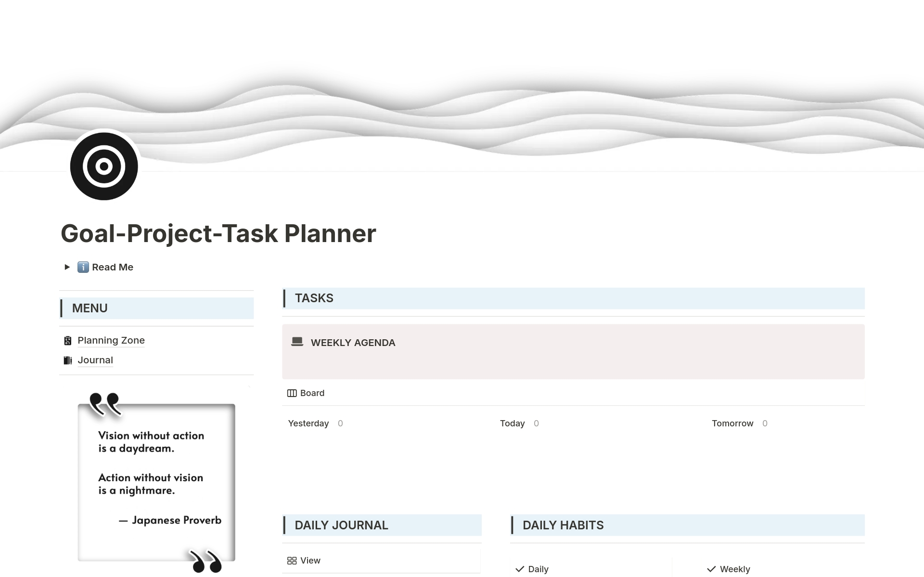Click the target page icon above the title
Viewport: 924px width, 577px height.
(103, 166)
